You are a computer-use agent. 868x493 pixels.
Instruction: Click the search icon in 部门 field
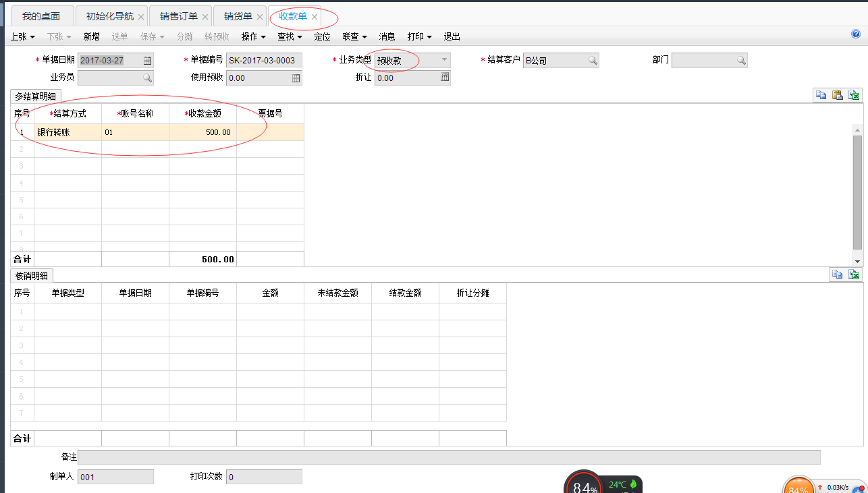pyautogui.click(x=741, y=61)
